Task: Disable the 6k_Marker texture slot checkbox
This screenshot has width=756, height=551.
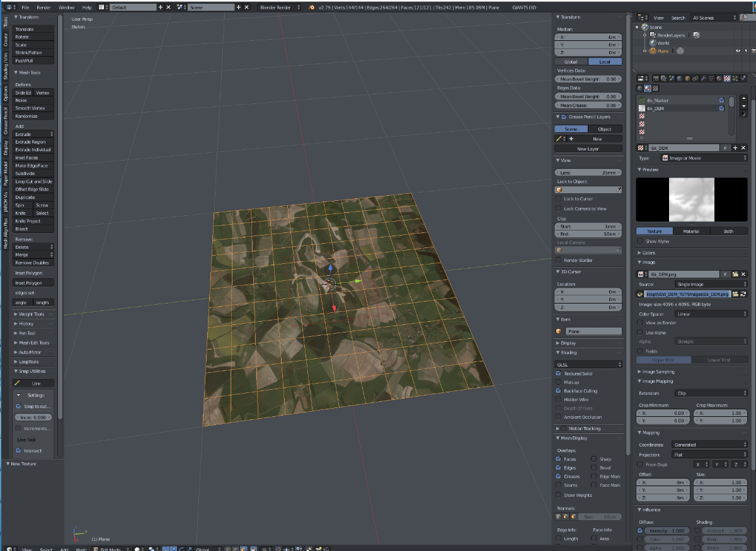Action: [x=721, y=100]
